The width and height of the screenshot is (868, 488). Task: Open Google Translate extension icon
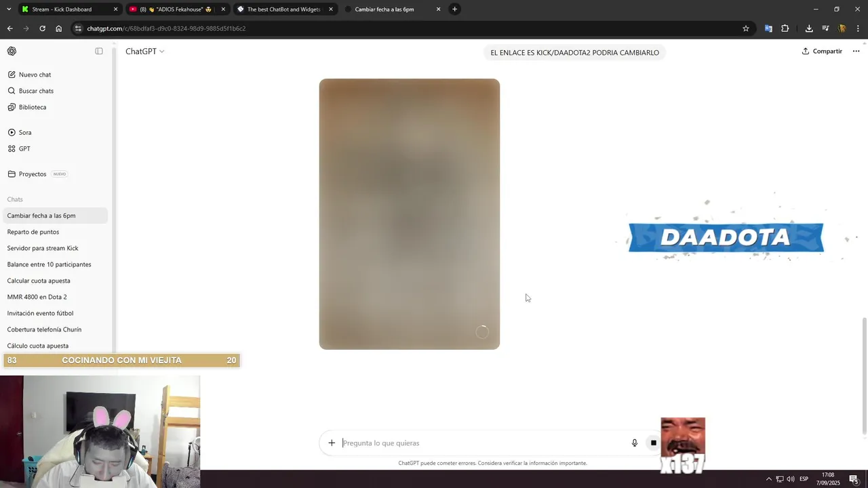click(768, 28)
